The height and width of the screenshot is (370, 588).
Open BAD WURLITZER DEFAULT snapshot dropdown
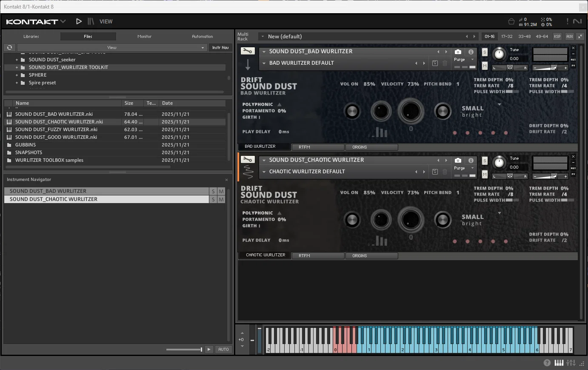[x=264, y=63]
